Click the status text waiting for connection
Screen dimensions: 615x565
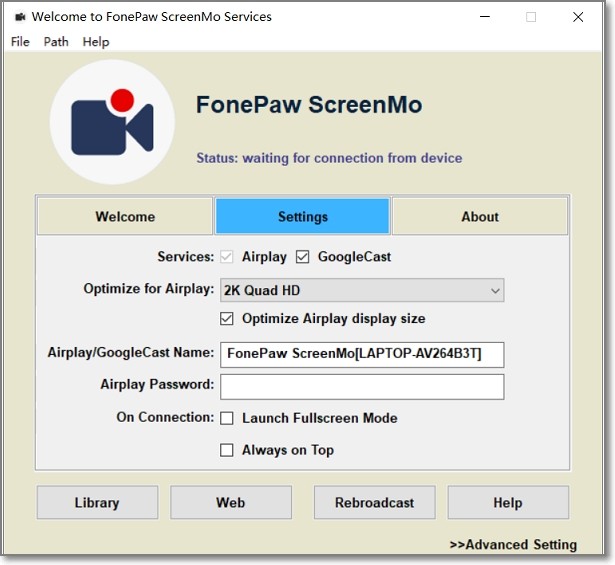(x=329, y=158)
